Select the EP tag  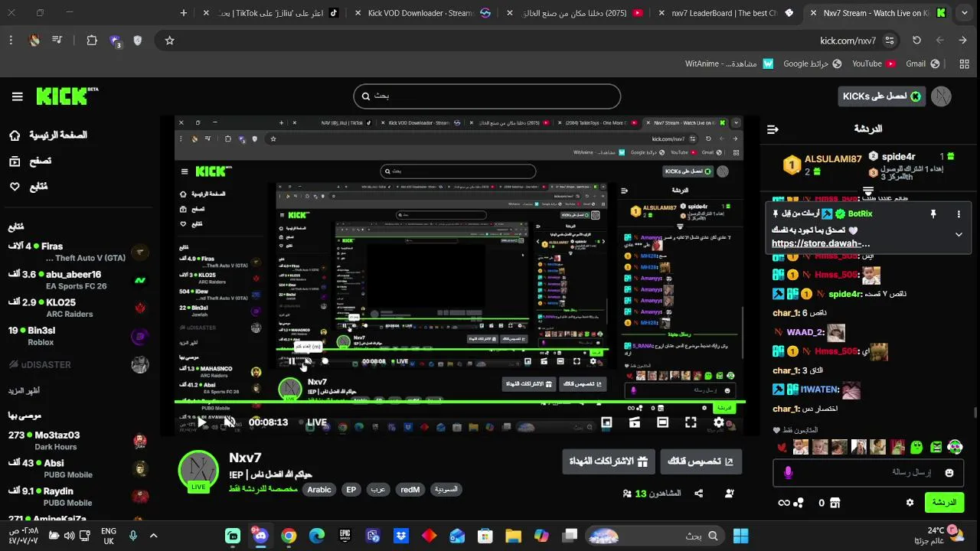click(x=351, y=490)
